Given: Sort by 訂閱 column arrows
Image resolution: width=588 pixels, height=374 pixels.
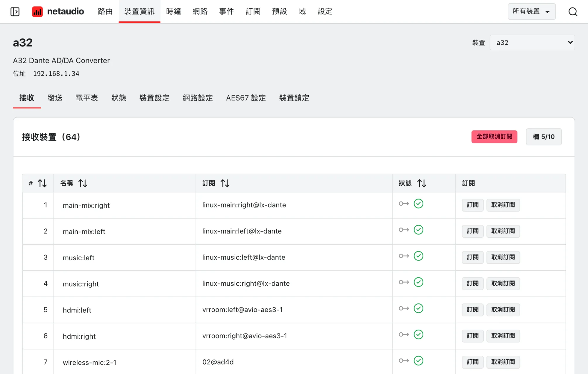Looking at the screenshot, I should [225, 183].
